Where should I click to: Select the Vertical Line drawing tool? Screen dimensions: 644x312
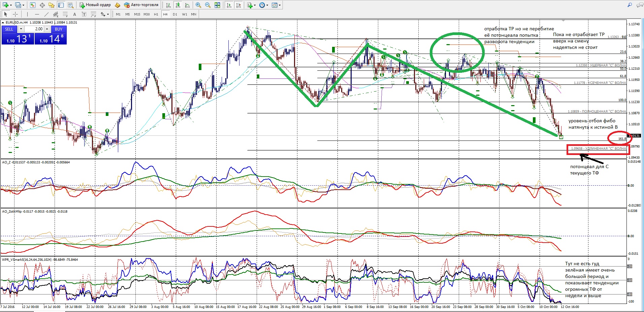(27, 14)
